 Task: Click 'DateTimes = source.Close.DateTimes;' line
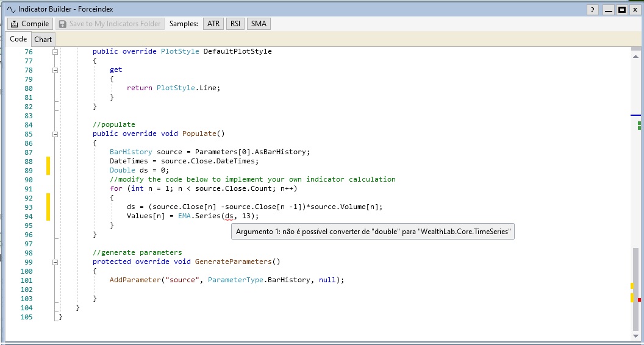tap(184, 161)
